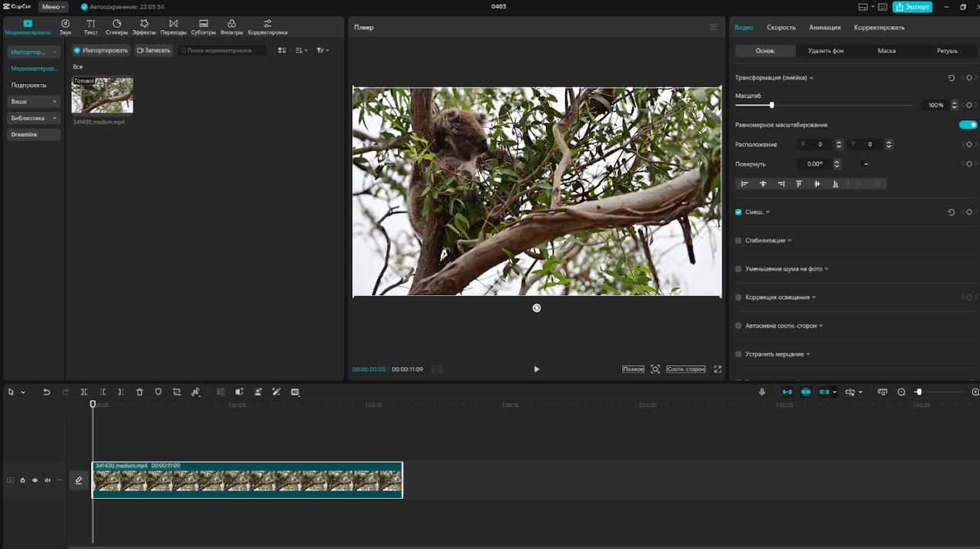The height and width of the screenshot is (549, 980).
Task: Click the microphone voiceover icon
Action: pos(762,392)
